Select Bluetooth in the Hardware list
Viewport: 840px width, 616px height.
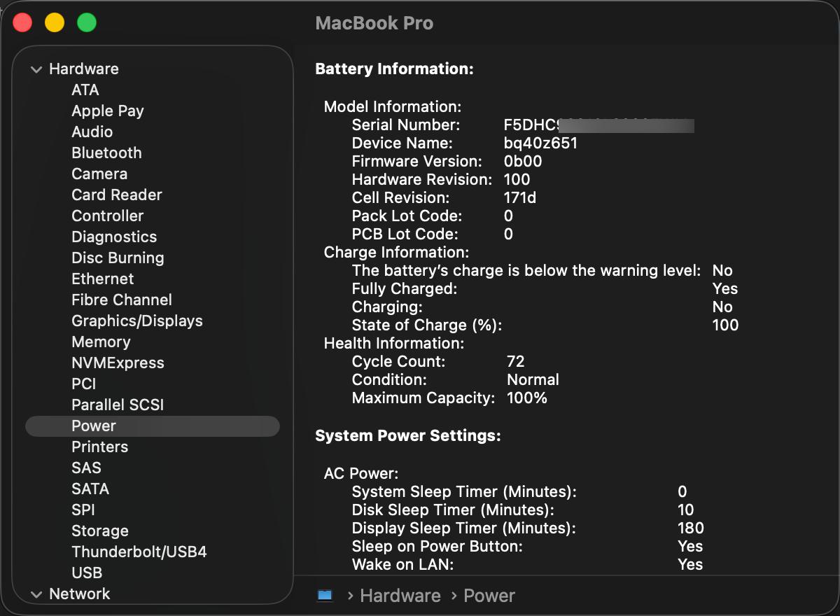pos(106,153)
